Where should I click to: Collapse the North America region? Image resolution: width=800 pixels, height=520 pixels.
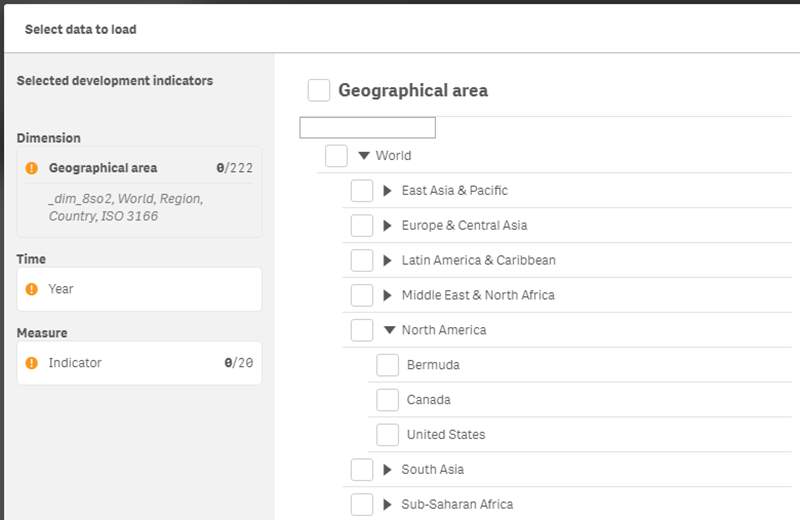[x=389, y=330]
